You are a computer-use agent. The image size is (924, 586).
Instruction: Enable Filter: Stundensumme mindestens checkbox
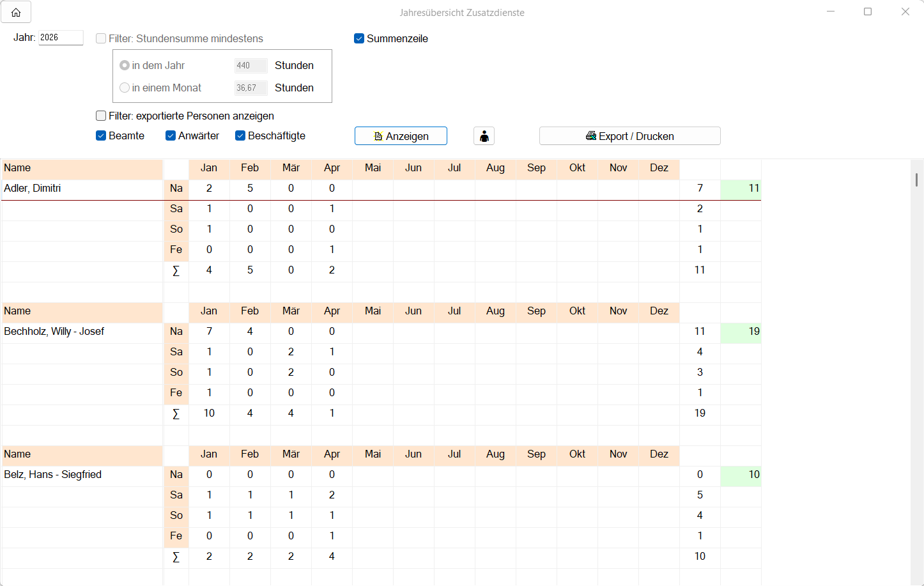[x=101, y=38]
